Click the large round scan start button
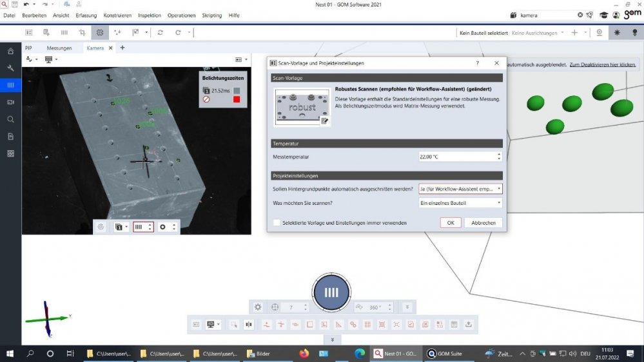 click(331, 292)
